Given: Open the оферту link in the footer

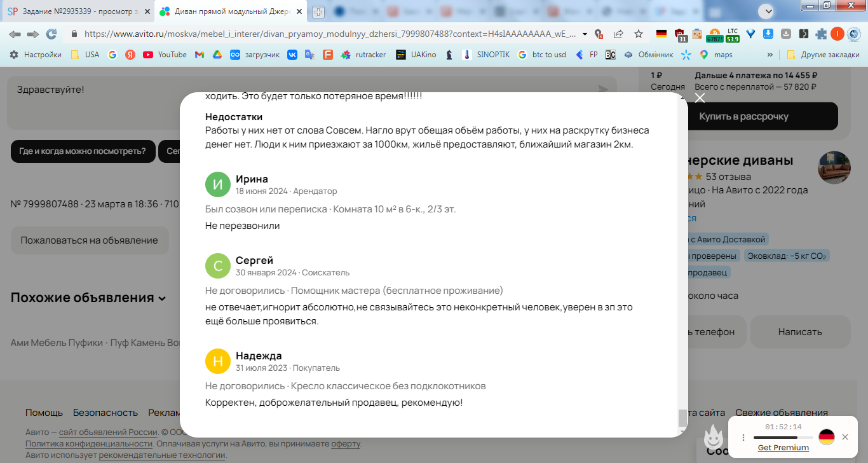Looking at the screenshot, I should [x=346, y=443].
